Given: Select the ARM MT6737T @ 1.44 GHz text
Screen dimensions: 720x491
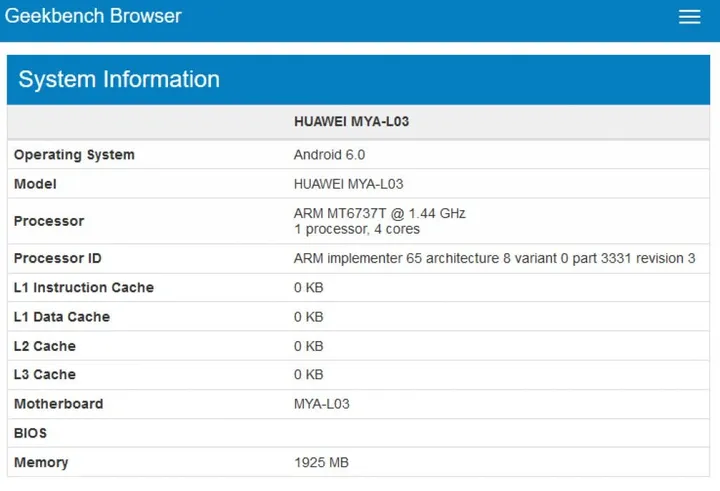Looking at the screenshot, I should 379,213.
